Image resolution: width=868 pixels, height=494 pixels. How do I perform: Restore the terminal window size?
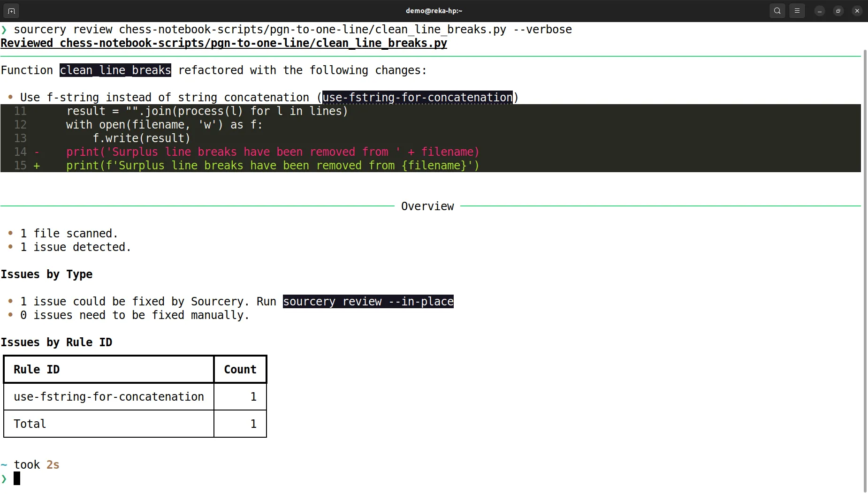click(x=838, y=10)
